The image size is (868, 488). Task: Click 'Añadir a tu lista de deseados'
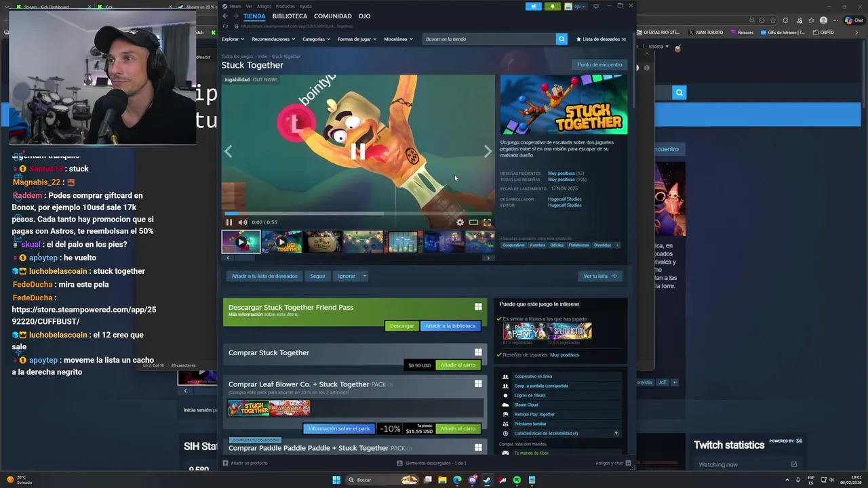pyautogui.click(x=264, y=276)
